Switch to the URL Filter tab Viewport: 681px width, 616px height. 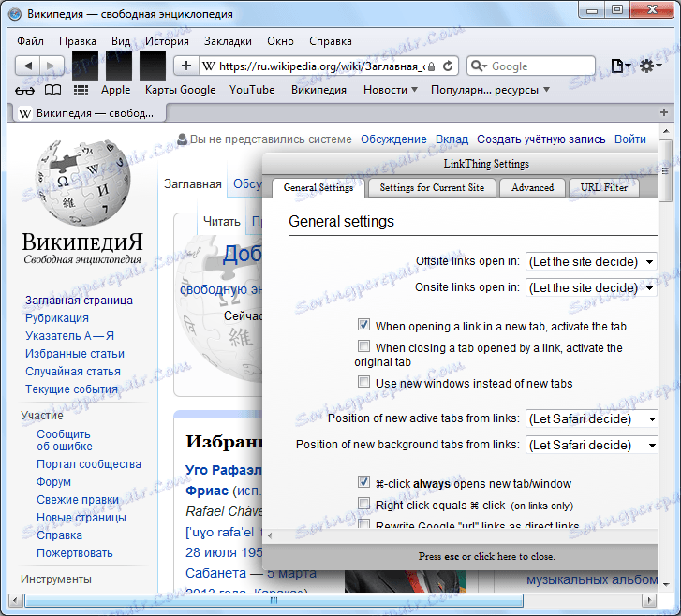[603, 187]
